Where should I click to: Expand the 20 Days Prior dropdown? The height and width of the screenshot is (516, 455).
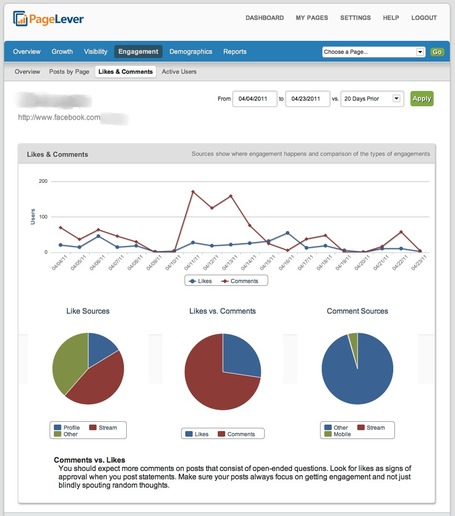(x=372, y=99)
